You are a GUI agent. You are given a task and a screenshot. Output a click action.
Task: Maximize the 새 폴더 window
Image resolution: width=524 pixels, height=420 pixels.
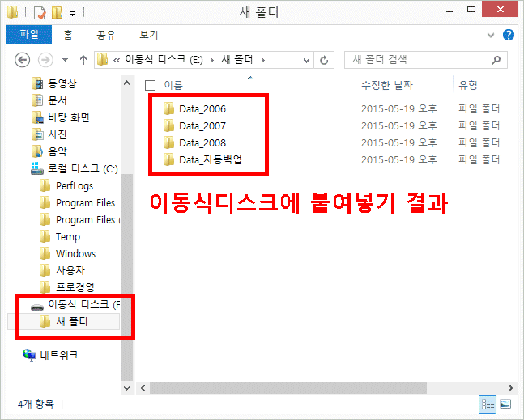(x=471, y=10)
